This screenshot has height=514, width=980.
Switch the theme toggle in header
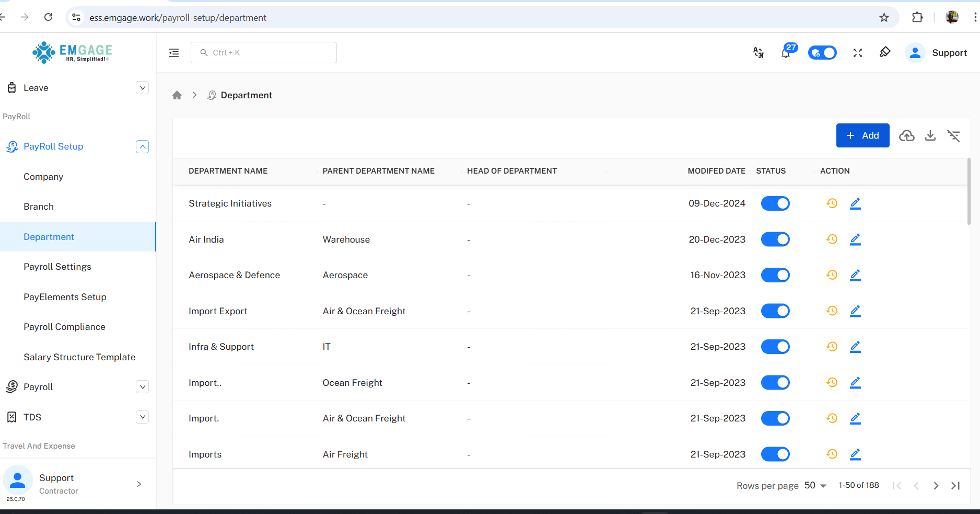click(x=822, y=53)
